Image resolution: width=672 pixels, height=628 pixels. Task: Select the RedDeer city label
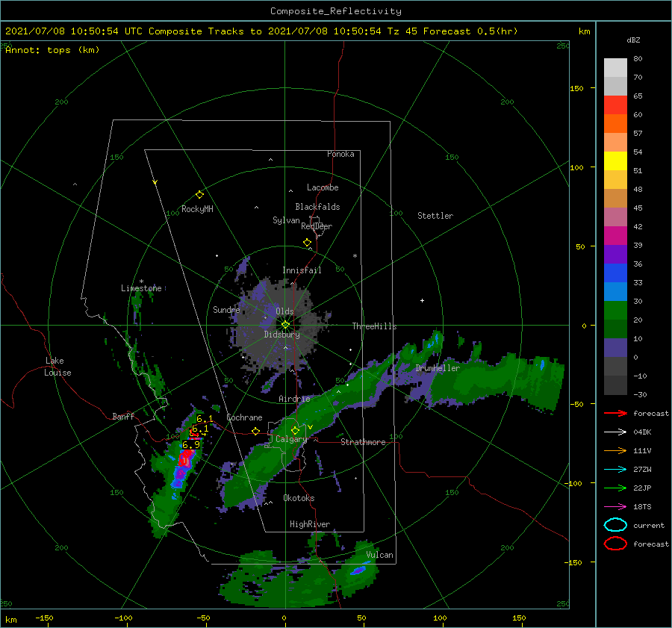coord(317,226)
